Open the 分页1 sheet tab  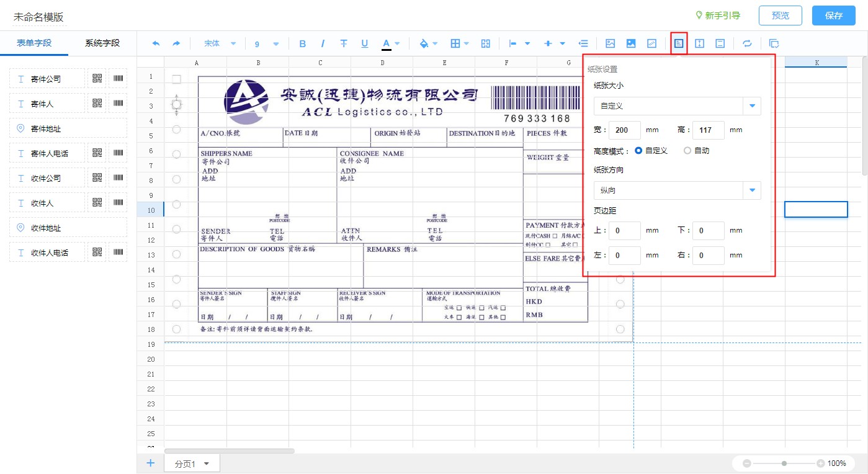192,463
